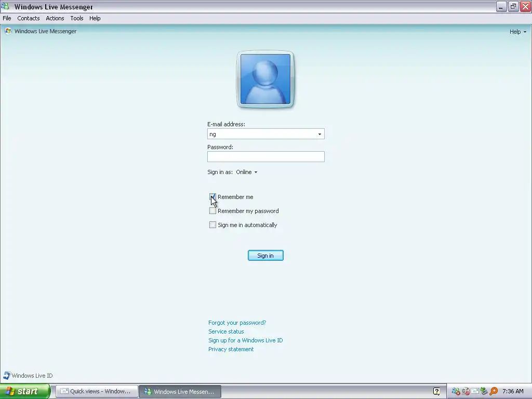Open the Help menu in menu bar
Image resolution: width=532 pixels, height=399 pixels.
[95, 18]
